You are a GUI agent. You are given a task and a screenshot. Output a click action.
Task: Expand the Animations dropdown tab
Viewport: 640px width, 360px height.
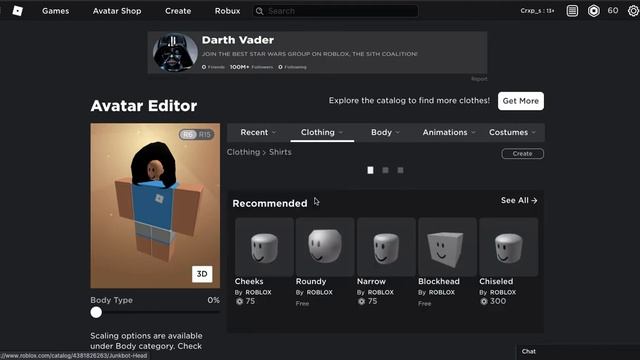449,132
